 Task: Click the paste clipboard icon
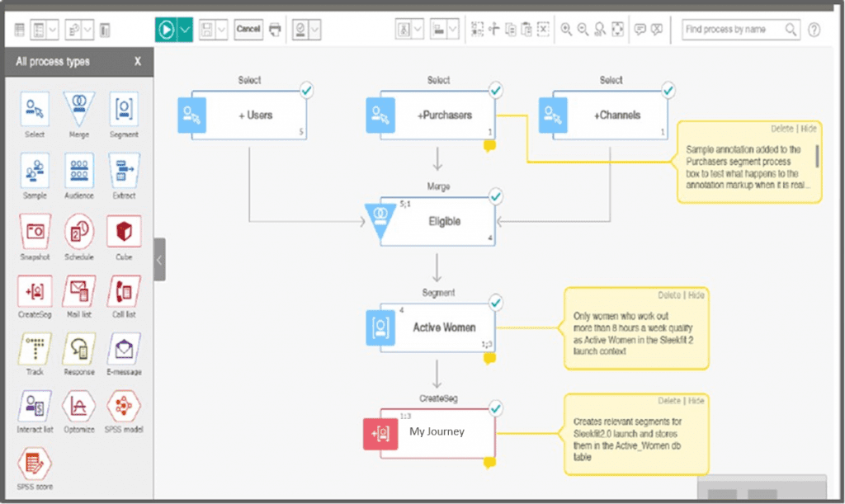point(526,29)
